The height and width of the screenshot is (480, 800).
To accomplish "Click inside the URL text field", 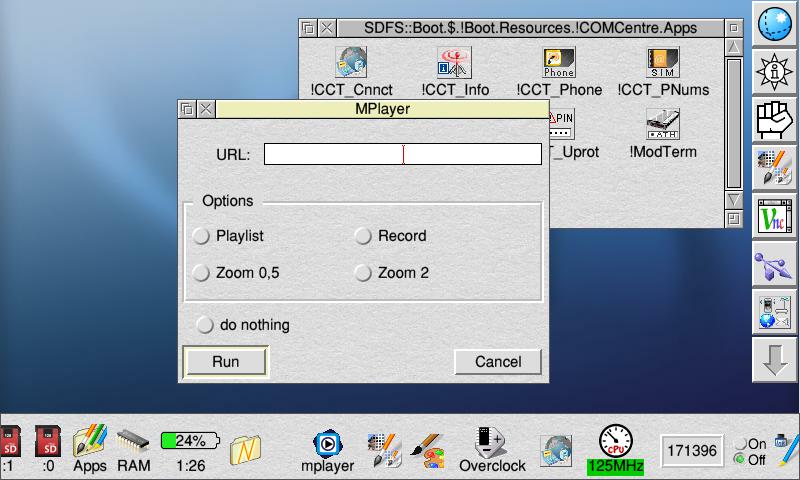I will (402, 154).
